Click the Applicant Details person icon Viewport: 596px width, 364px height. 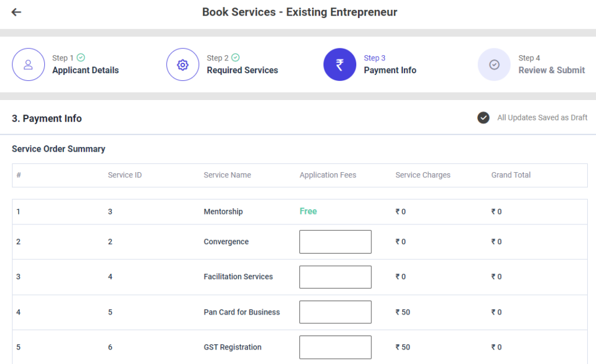pos(28,65)
